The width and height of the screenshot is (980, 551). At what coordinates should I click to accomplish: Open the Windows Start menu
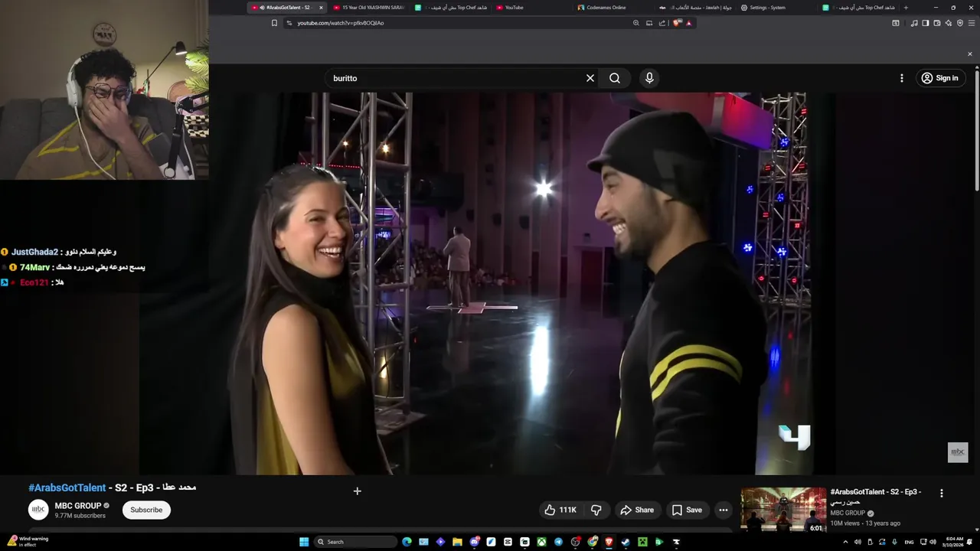pyautogui.click(x=304, y=542)
